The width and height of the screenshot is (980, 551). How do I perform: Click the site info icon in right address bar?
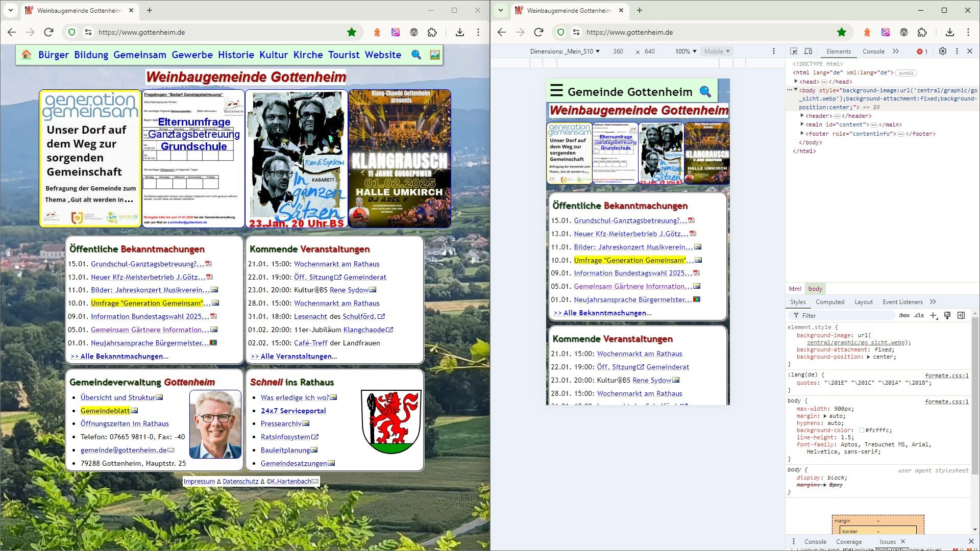(576, 32)
